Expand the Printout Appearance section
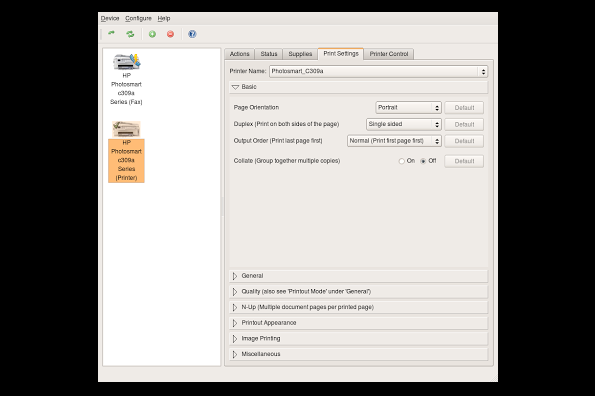 pos(359,323)
